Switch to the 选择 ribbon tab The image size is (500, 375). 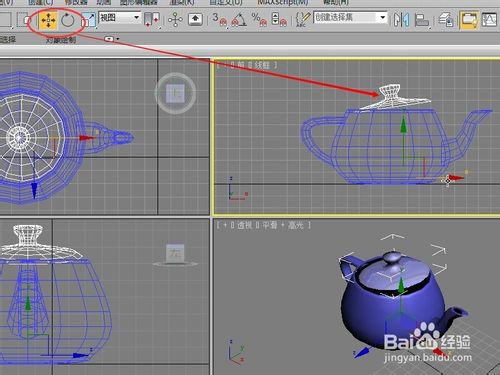[x=7, y=40]
